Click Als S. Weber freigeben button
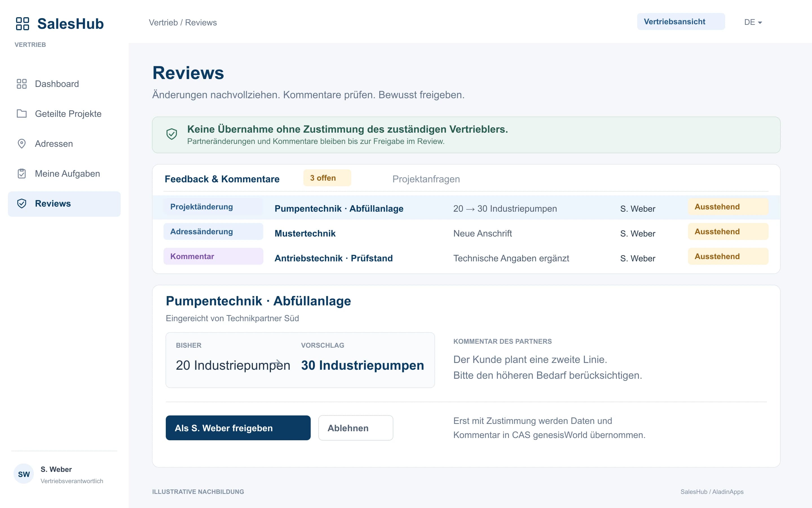 tap(238, 428)
